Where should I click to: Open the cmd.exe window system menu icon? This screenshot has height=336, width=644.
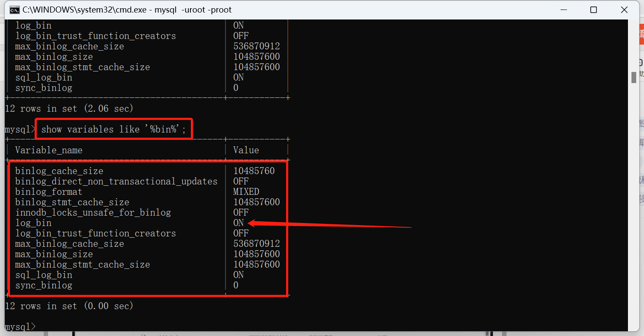[x=14, y=10]
